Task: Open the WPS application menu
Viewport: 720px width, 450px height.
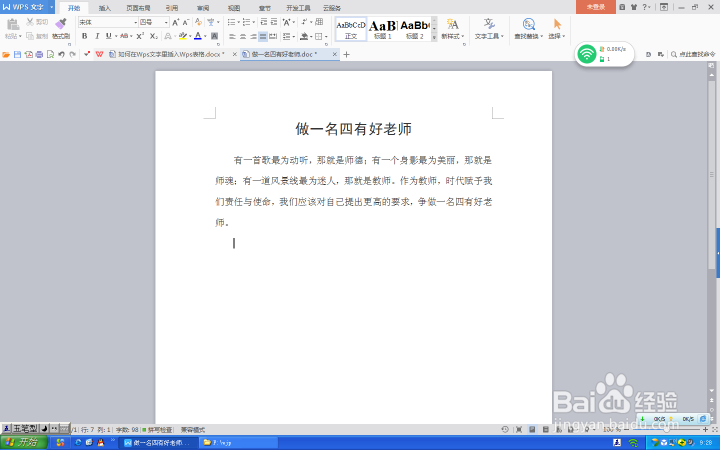Action: click(x=27, y=7)
